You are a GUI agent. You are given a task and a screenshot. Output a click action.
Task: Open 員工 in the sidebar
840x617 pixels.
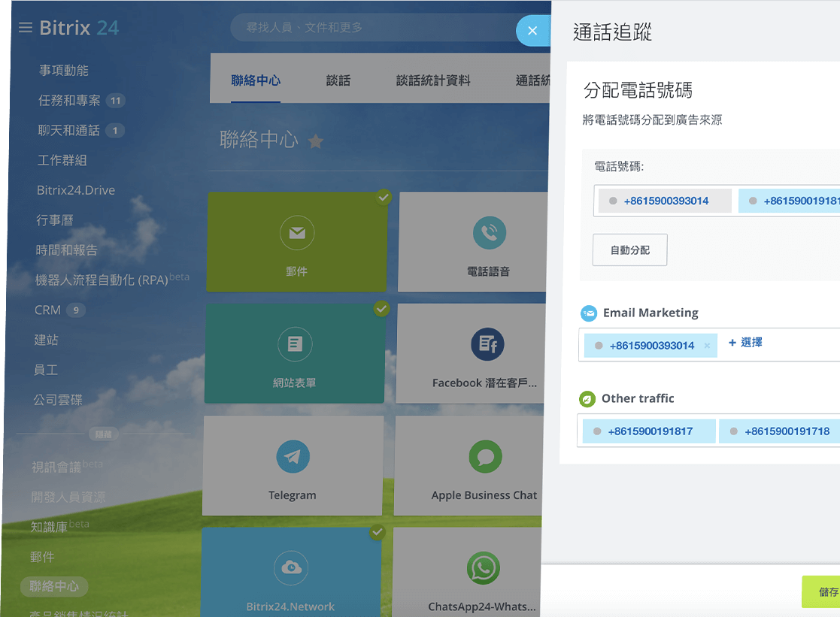pyautogui.click(x=46, y=370)
